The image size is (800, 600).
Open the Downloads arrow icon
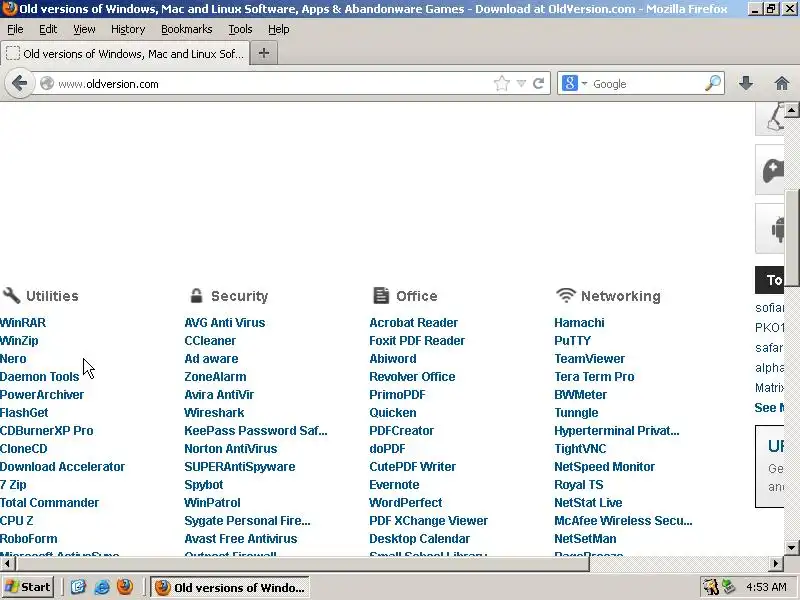click(746, 83)
